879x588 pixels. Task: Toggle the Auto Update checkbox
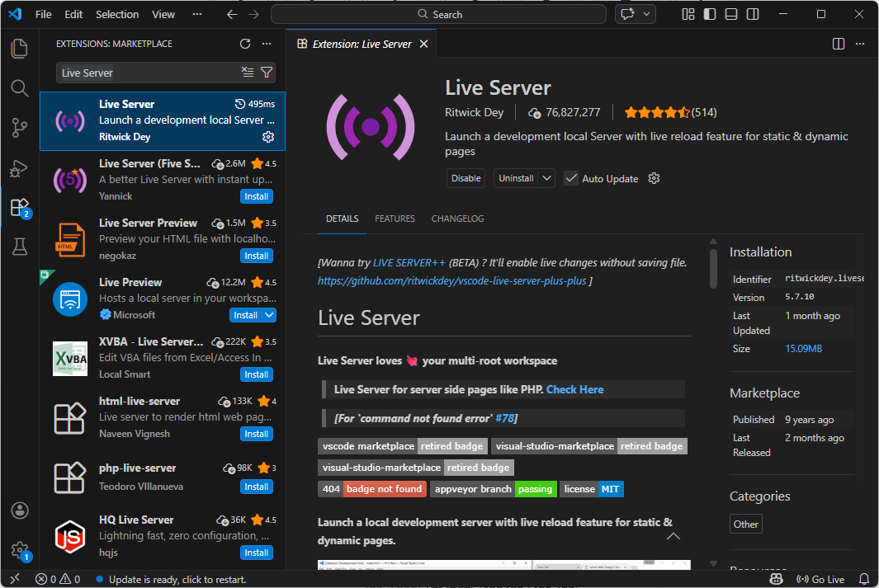point(571,178)
